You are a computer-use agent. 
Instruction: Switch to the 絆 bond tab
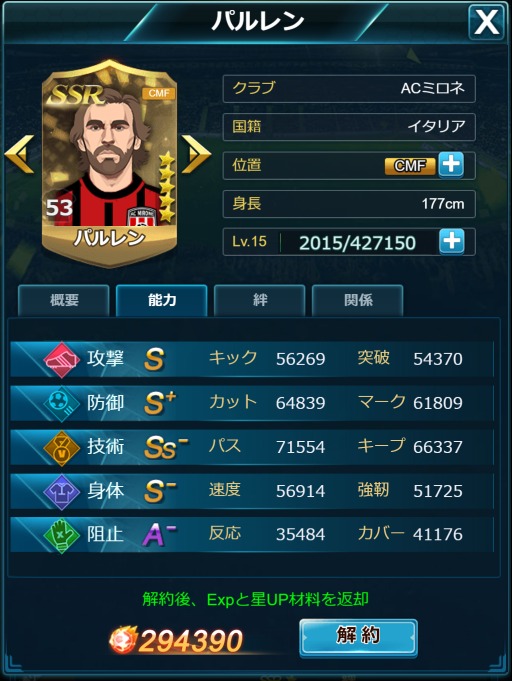[x=260, y=300]
